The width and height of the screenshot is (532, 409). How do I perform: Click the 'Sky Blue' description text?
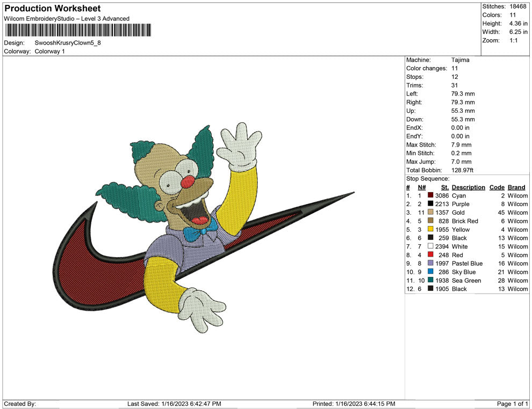point(464,272)
